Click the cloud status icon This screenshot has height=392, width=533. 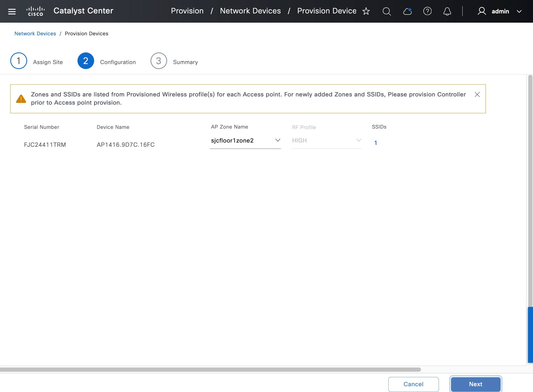coord(407,11)
